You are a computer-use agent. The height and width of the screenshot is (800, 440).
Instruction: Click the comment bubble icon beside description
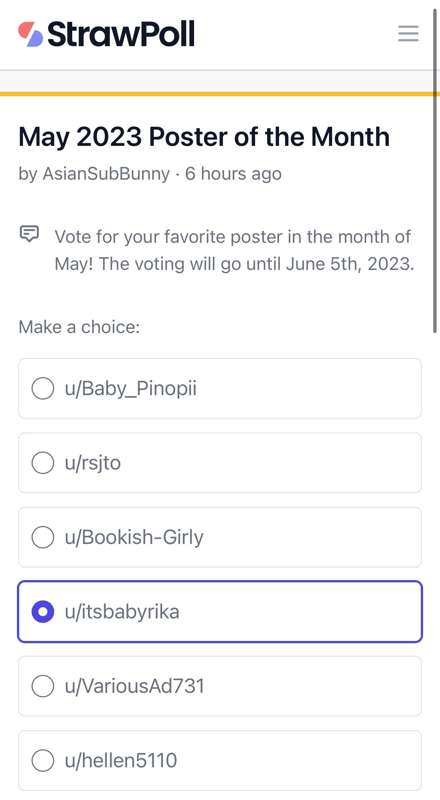[x=29, y=234]
